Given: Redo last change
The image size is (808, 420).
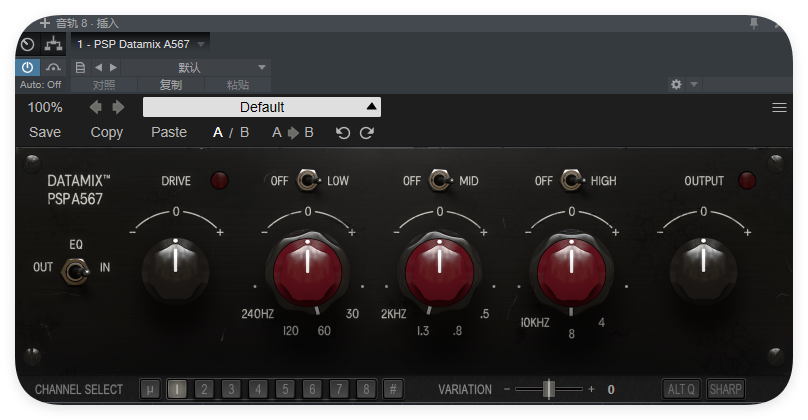Looking at the screenshot, I should [x=366, y=133].
